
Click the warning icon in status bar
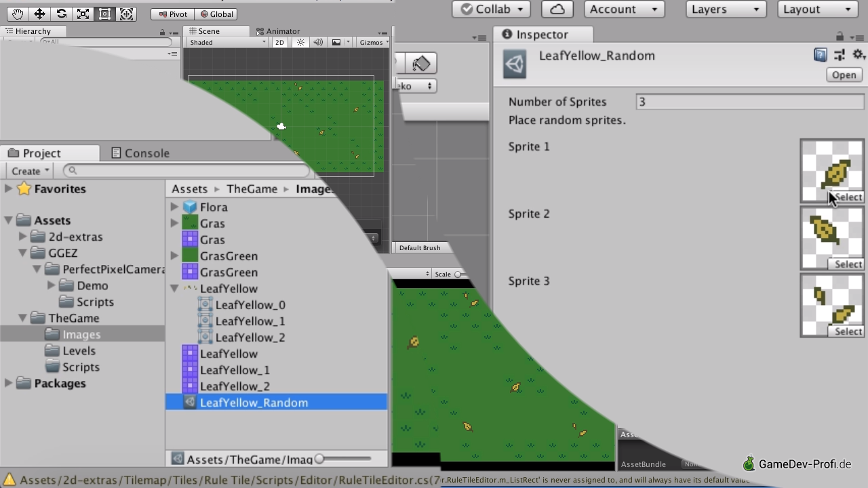click(9, 480)
